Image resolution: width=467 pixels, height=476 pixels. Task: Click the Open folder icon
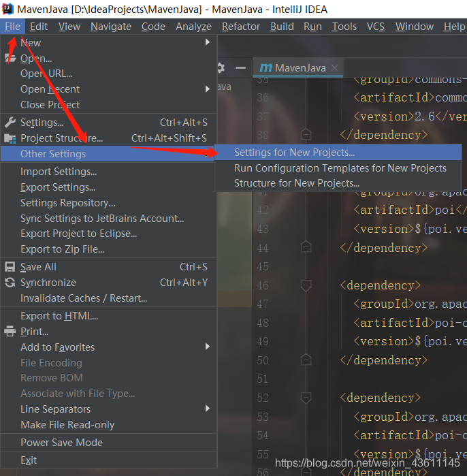point(10,58)
